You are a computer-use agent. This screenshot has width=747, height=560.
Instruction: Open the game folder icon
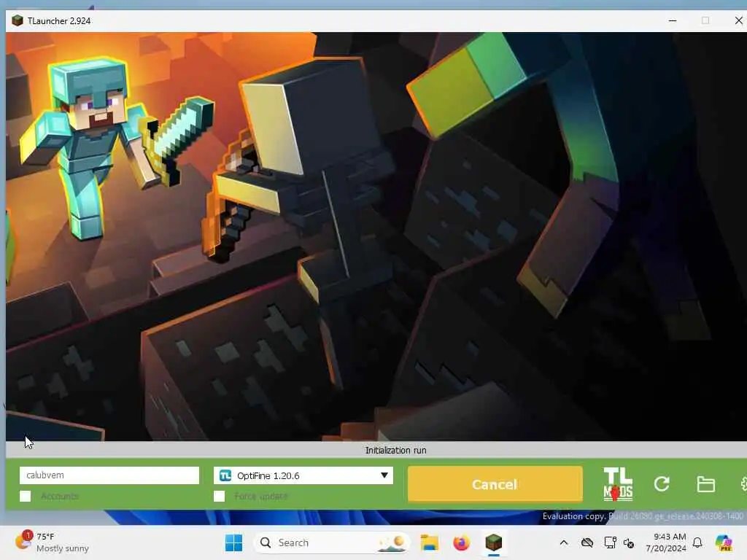(705, 484)
